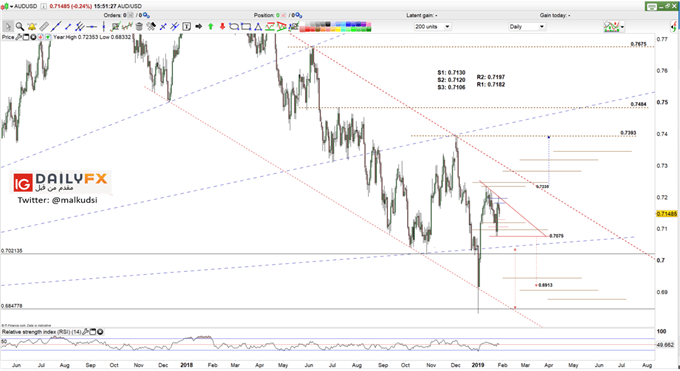Select the line segment drawing tool
680x371 pixels.
pyautogui.click(x=68, y=26)
